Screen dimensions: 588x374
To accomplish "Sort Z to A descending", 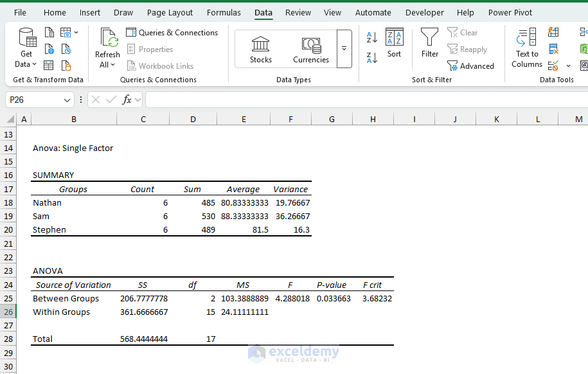I will pos(372,58).
